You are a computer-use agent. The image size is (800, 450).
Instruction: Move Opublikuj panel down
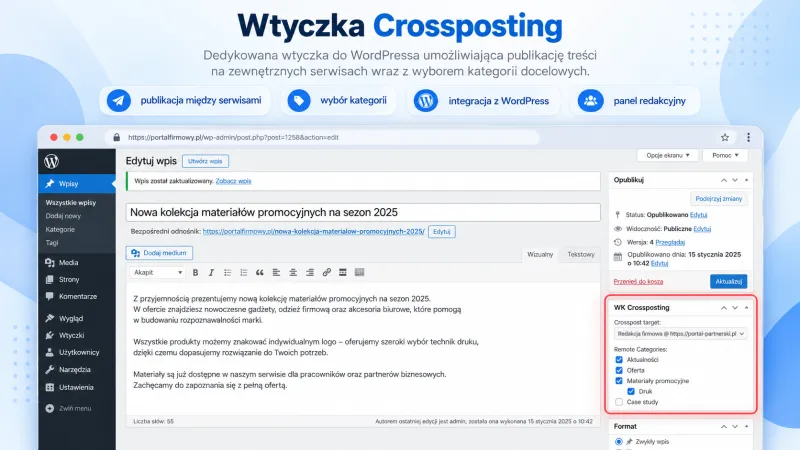735,180
